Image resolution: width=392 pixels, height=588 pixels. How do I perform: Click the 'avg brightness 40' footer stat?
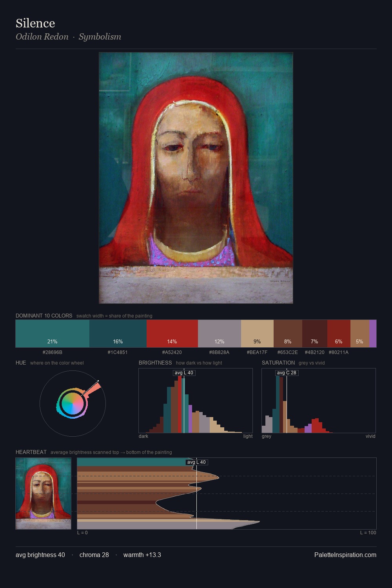[x=40, y=555]
